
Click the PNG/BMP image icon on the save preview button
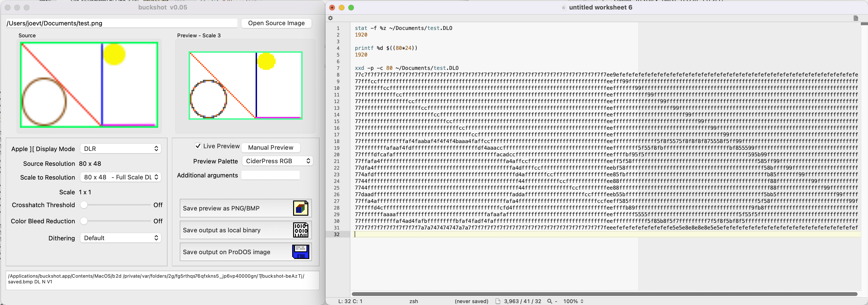[x=300, y=208]
